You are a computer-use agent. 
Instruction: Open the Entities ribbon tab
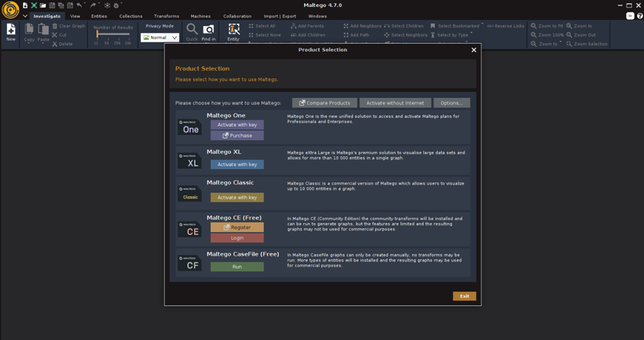click(99, 16)
